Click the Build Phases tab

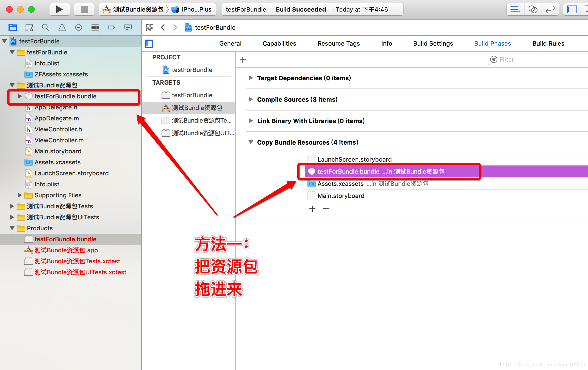(x=492, y=43)
